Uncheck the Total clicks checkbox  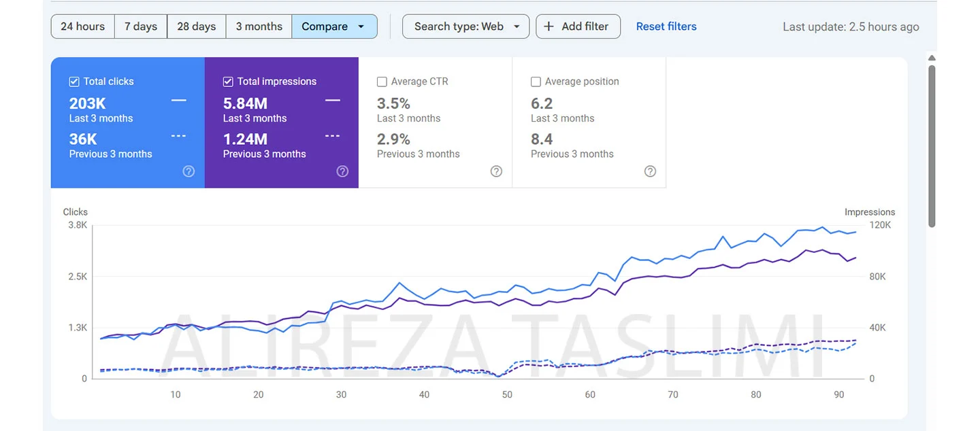pos(74,82)
